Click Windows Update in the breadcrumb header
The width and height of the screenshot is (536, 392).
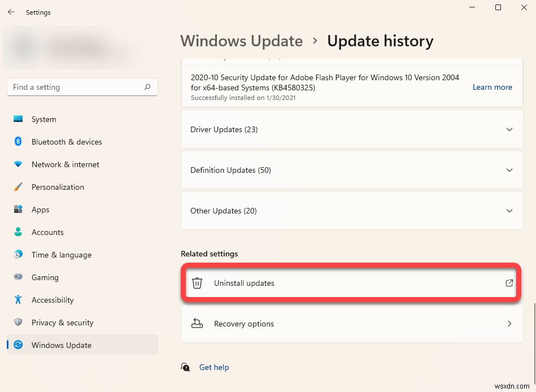click(x=242, y=41)
